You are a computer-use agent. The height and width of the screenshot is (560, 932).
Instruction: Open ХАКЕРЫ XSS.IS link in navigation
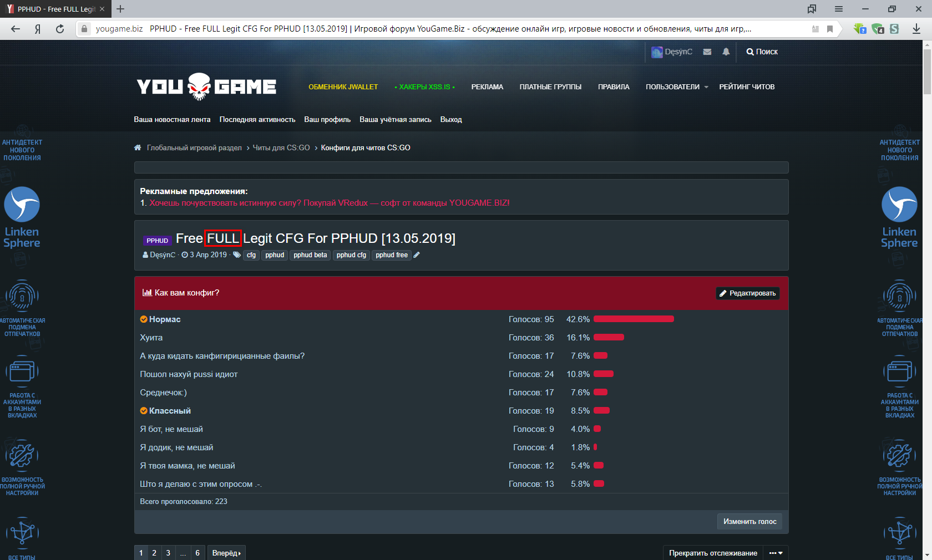(424, 87)
